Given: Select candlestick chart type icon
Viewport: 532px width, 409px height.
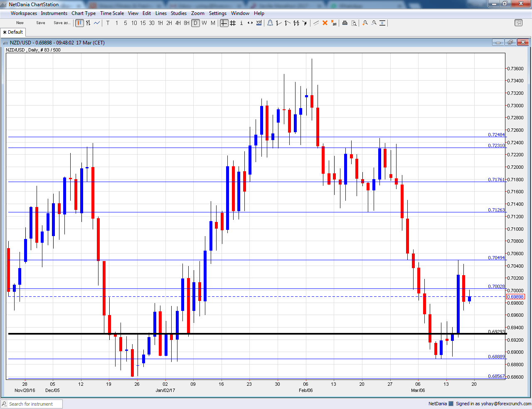Looking at the screenshot, I should coord(79,23).
